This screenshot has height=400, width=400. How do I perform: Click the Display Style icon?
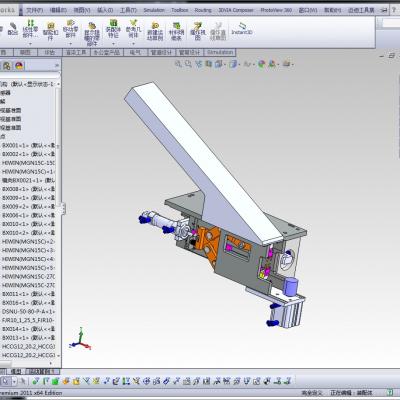point(233,63)
